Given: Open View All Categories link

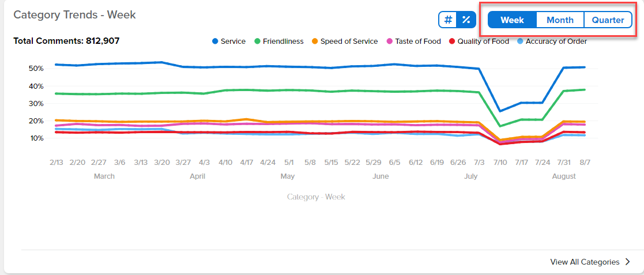Looking at the screenshot, I should [585, 262].
